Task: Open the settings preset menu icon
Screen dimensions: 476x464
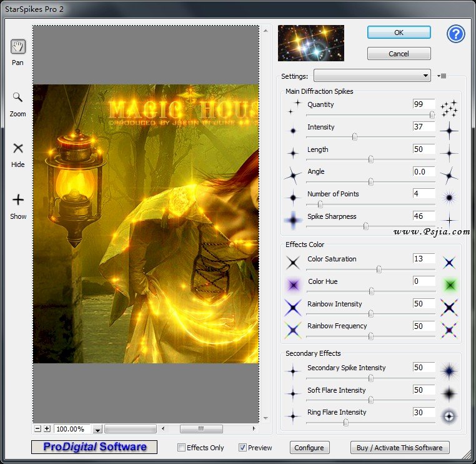Action: (x=442, y=76)
